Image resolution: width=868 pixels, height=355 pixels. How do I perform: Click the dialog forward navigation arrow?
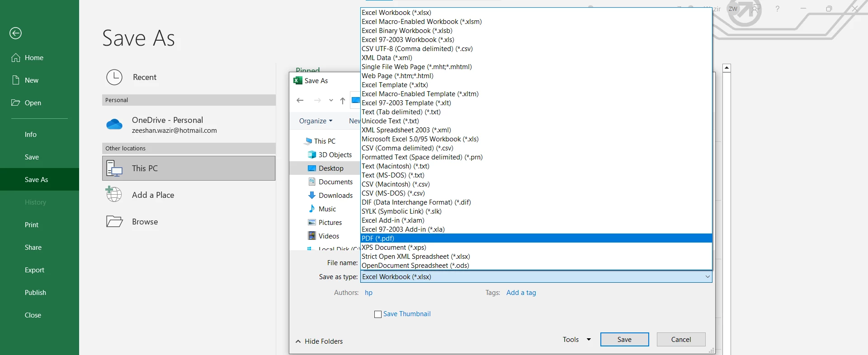(317, 100)
